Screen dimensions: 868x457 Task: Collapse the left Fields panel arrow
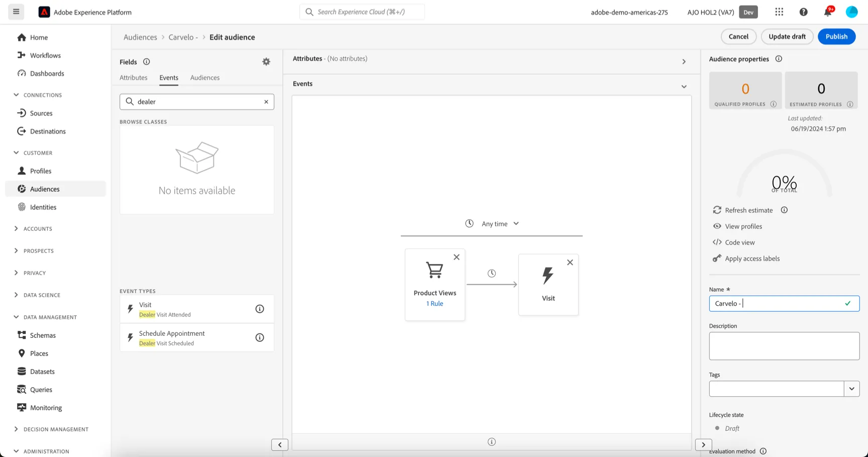click(x=280, y=444)
